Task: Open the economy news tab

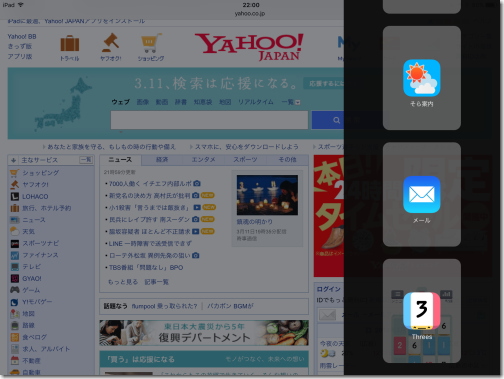Action: (162, 160)
